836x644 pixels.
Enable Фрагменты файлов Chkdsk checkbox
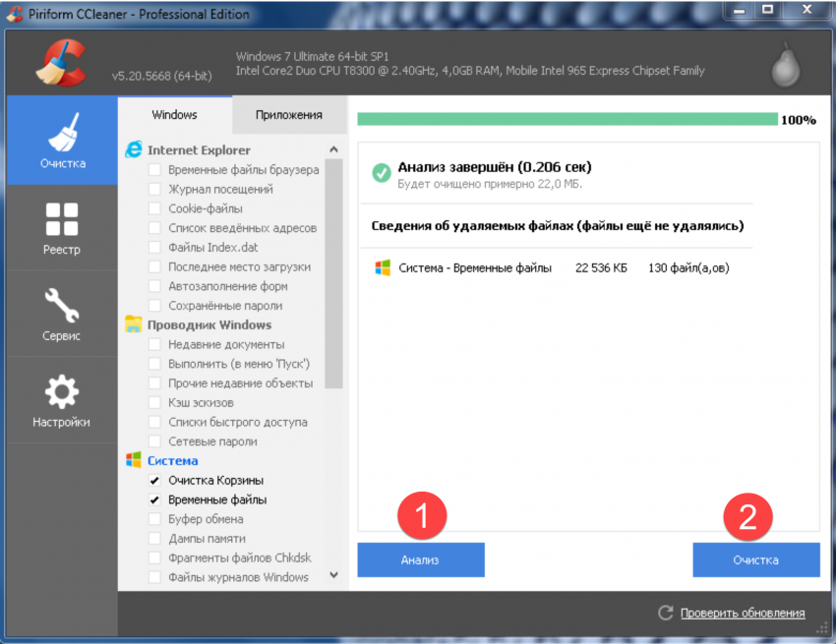[154, 557]
